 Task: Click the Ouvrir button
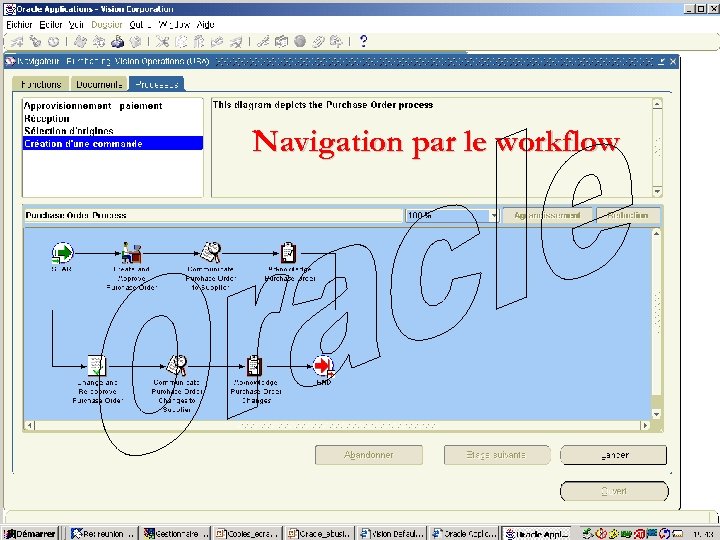click(x=614, y=491)
